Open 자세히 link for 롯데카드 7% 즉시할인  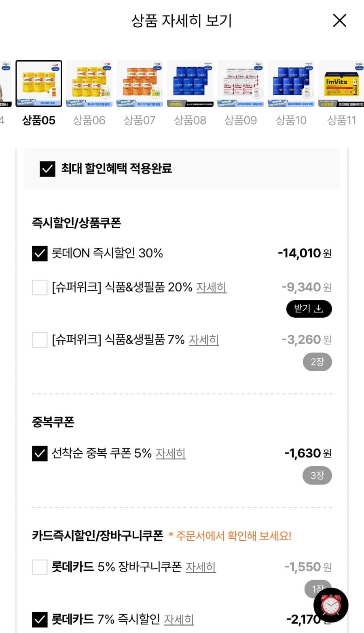179,619
